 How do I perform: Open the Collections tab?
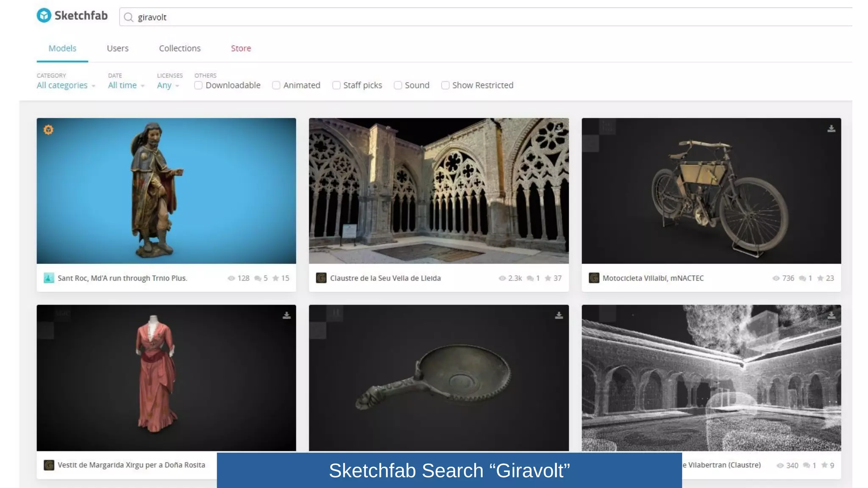(180, 48)
